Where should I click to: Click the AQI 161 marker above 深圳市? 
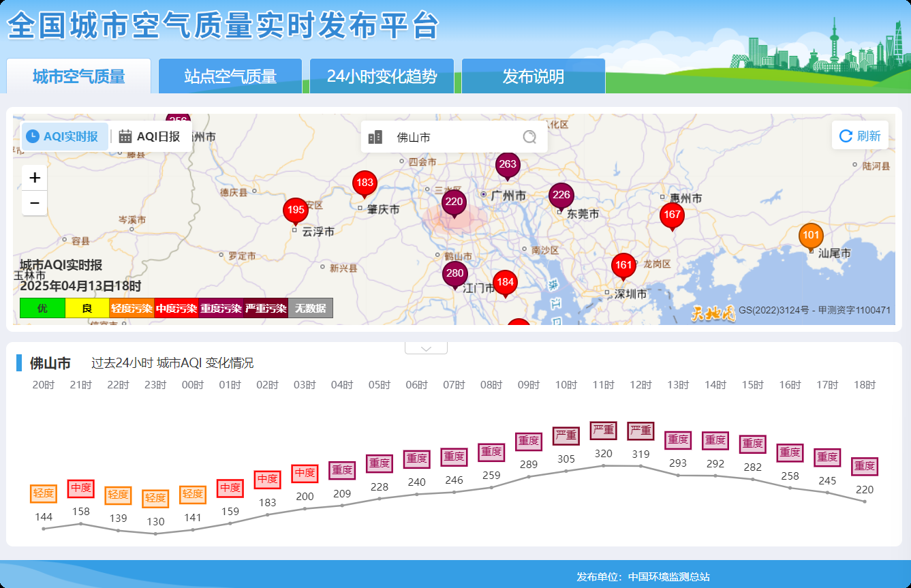pyautogui.click(x=623, y=266)
